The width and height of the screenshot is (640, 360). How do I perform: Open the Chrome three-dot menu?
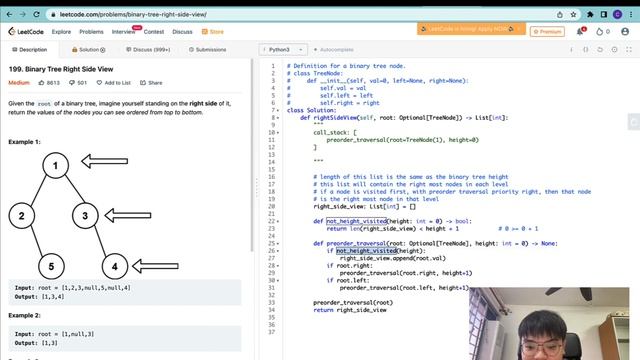[631, 14]
